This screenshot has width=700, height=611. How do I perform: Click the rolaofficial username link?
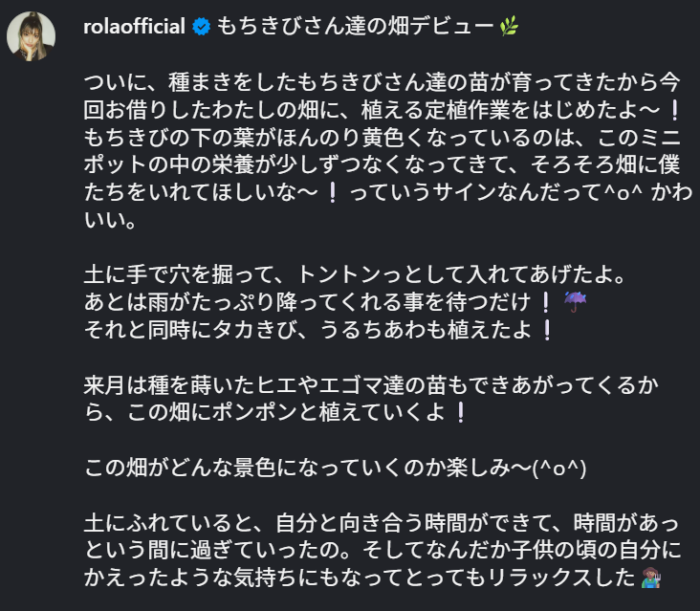134,27
